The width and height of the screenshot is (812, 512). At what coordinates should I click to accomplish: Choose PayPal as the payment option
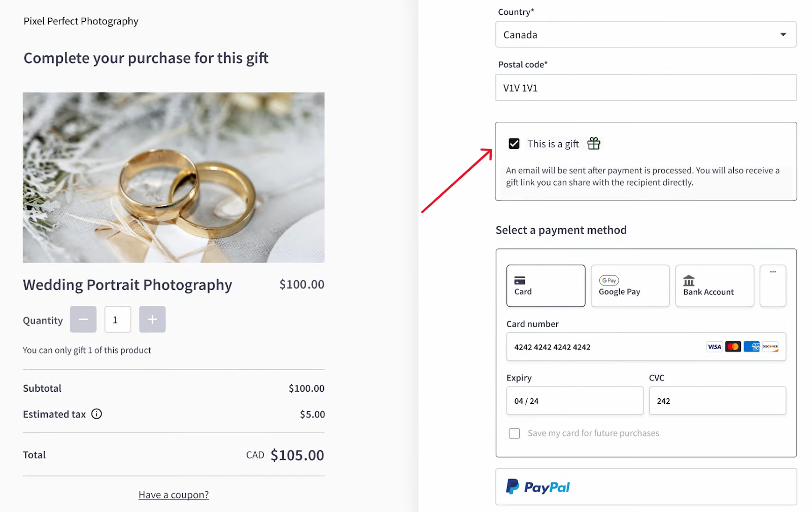645,487
